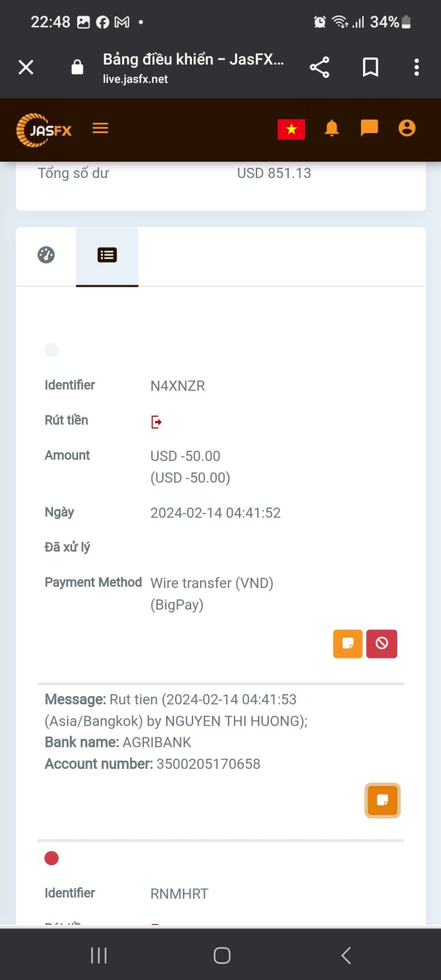Open the chat messages icon

tap(369, 129)
